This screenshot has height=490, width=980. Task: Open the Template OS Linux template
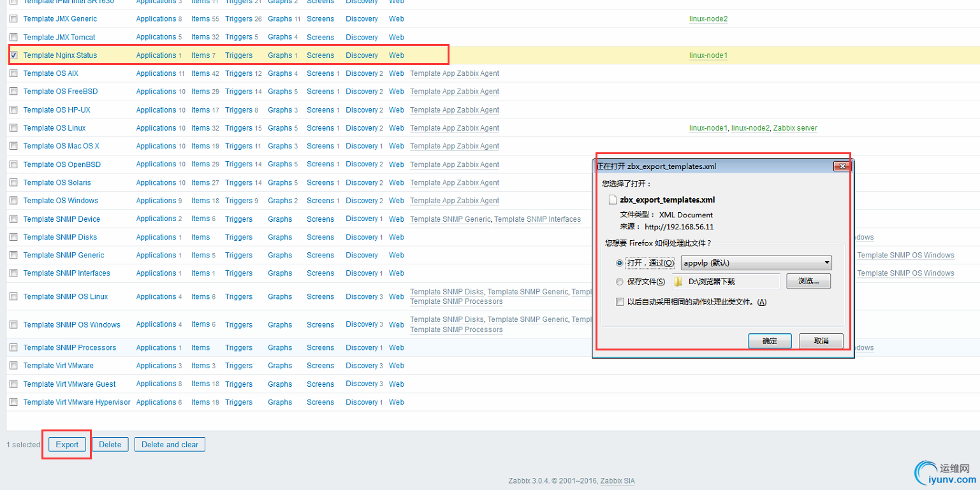point(54,128)
